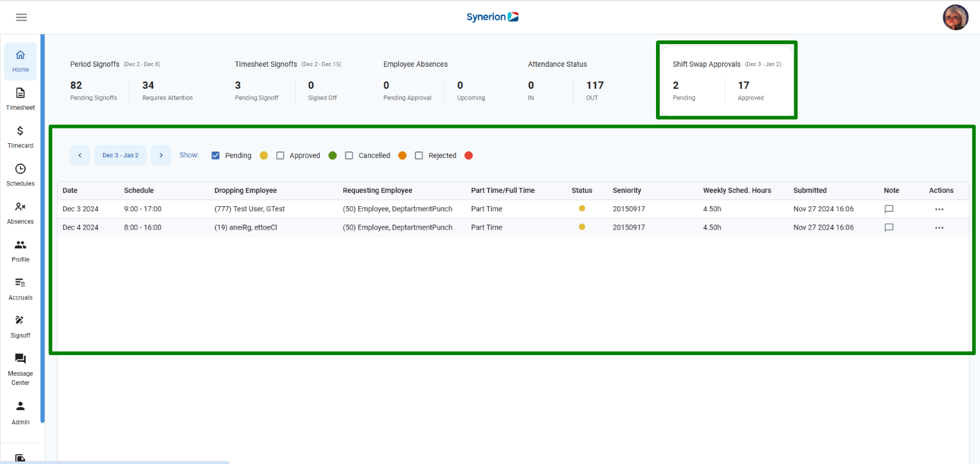Click schedule '8:00 - 16:00' cell
This screenshot has width=980, height=464.
tap(143, 227)
